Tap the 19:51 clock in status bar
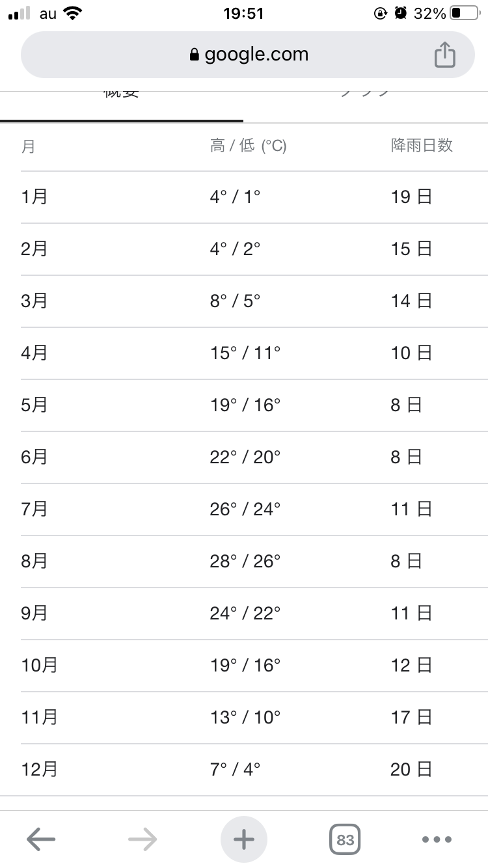The height and width of the screenshot is (868, 488). coord(243,14)
